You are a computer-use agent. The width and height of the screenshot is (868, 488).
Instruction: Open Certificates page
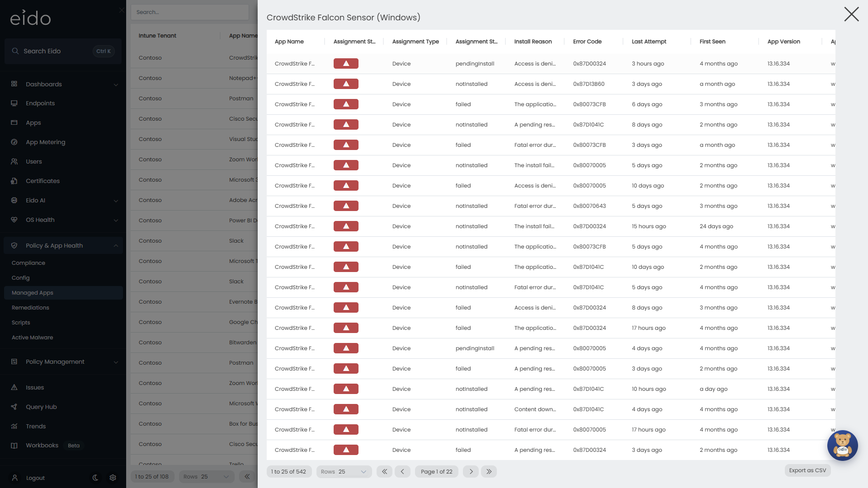42,181
